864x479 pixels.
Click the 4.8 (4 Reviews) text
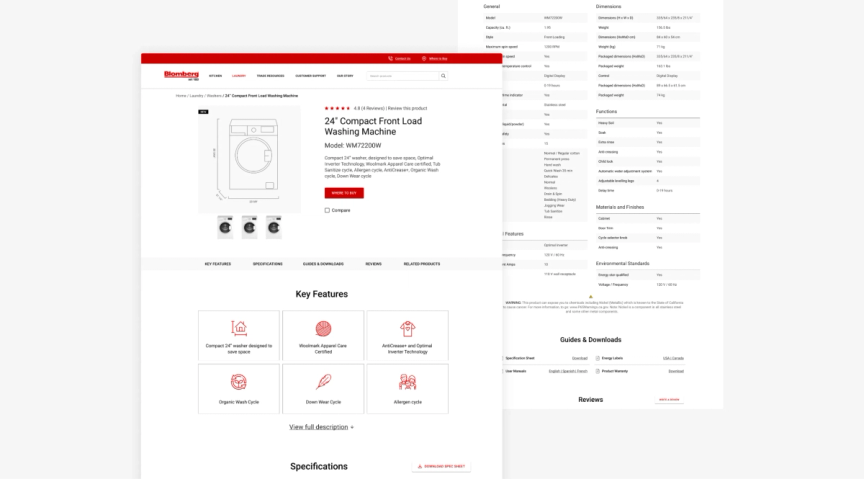pos(369,109)
